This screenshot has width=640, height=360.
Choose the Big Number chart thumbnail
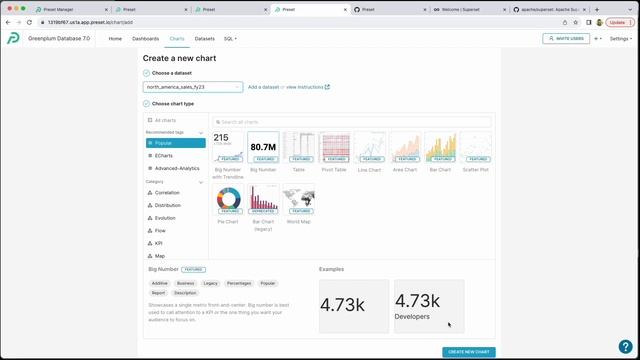[x=263, y=147]
